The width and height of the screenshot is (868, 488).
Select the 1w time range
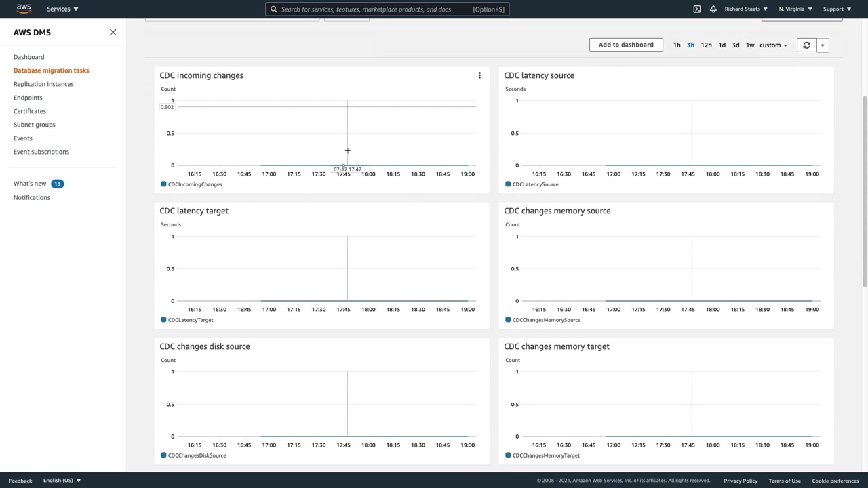point(750,45)
